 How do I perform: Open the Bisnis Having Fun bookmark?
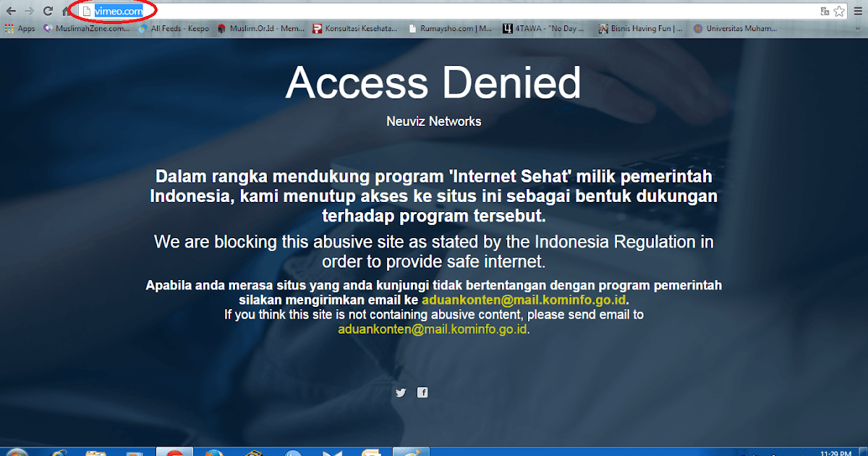click(x=640, y=29)
